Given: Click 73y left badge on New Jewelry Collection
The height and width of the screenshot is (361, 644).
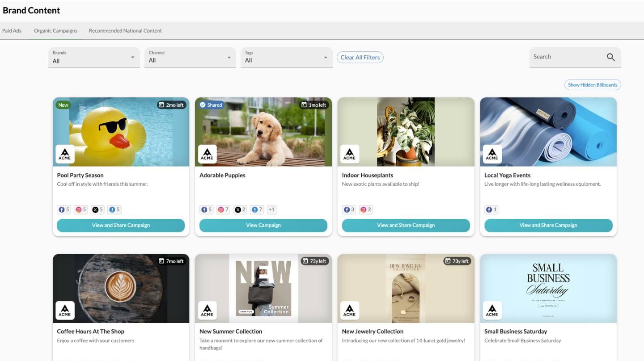Looking at the screenshot, I should [x=457, y=261].
